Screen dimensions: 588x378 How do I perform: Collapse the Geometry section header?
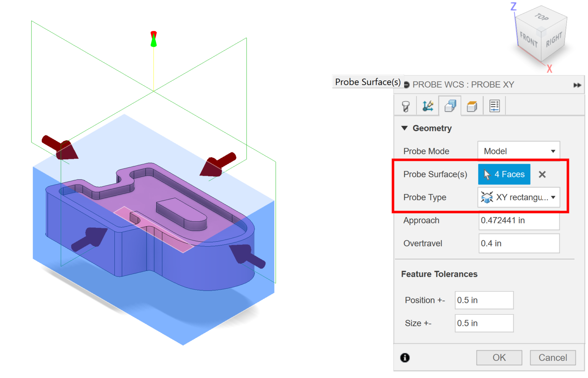click(x=405, y=128)
